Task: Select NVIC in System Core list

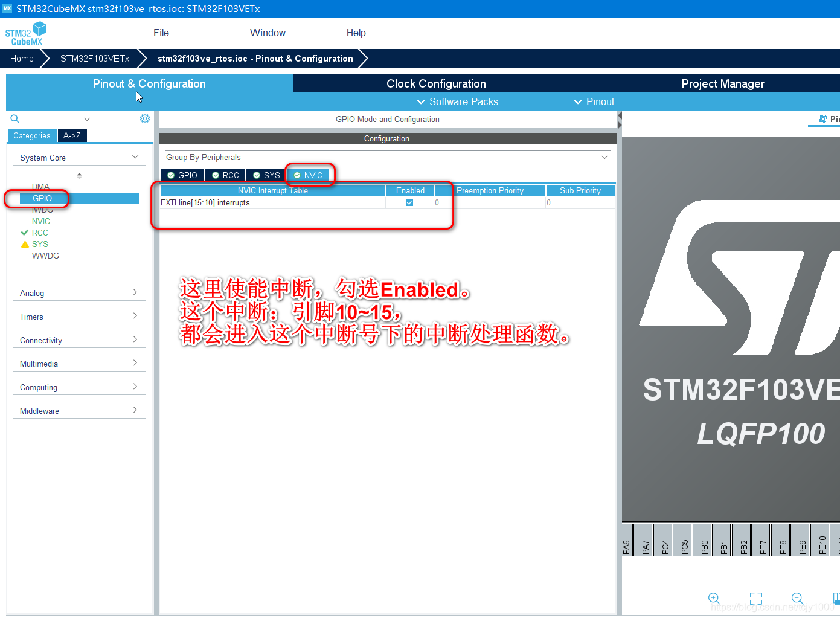Action: (x=41, y=221)
